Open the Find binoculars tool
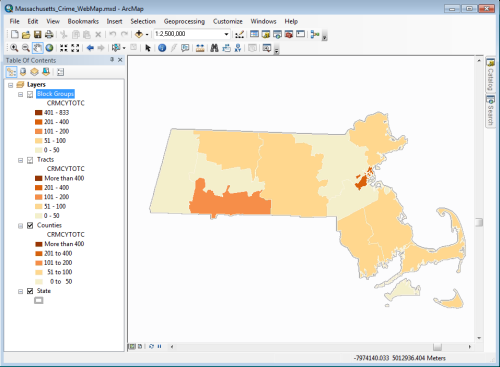Screen dimensions: 500x367 click(214, 48)
